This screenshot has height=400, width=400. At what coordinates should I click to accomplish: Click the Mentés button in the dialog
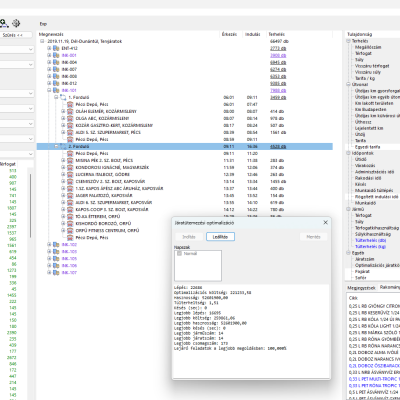(x=313, y=237)
